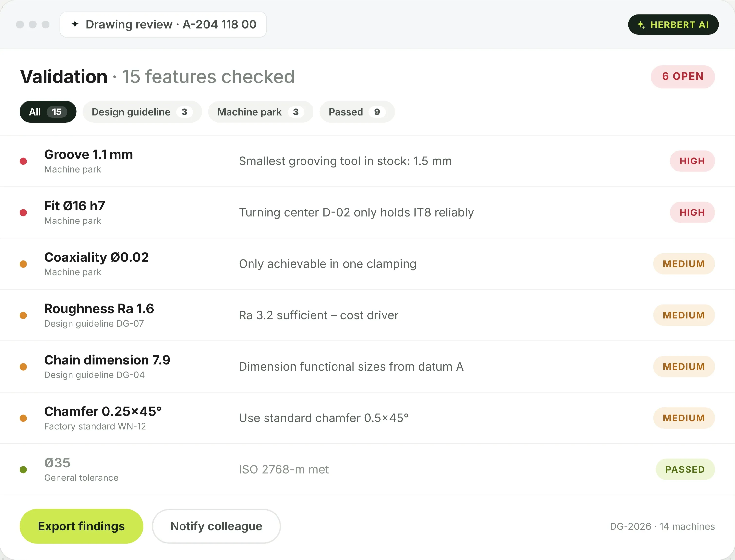Click the sparkle icon beside Drawing review
This screenshot has height=560, width=735.
tap(75, 24)
